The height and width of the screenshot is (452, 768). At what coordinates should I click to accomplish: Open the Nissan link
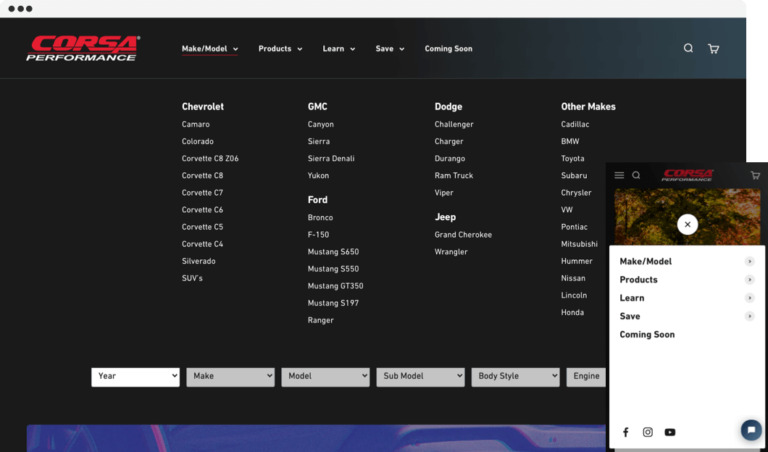coord(573,278)
